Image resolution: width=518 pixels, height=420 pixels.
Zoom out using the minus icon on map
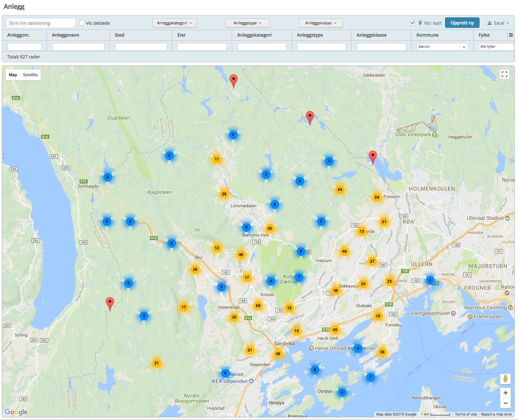505,403
